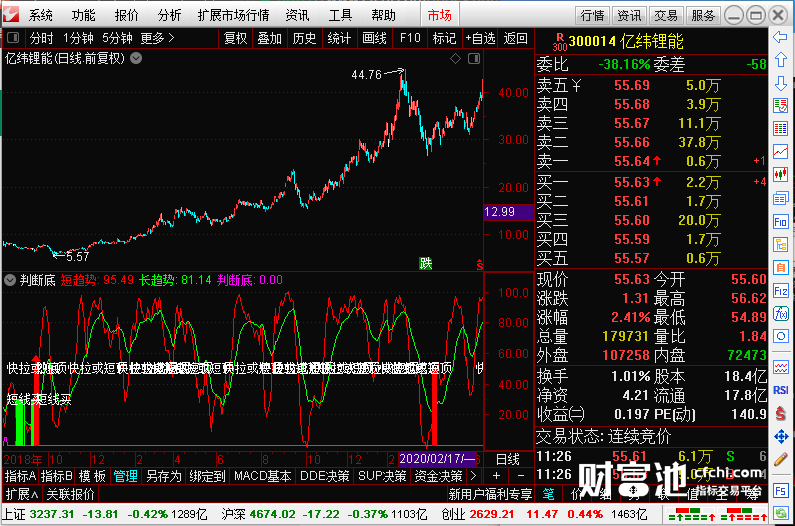Open the 资讯 menu in menu bar

point(297,15)
